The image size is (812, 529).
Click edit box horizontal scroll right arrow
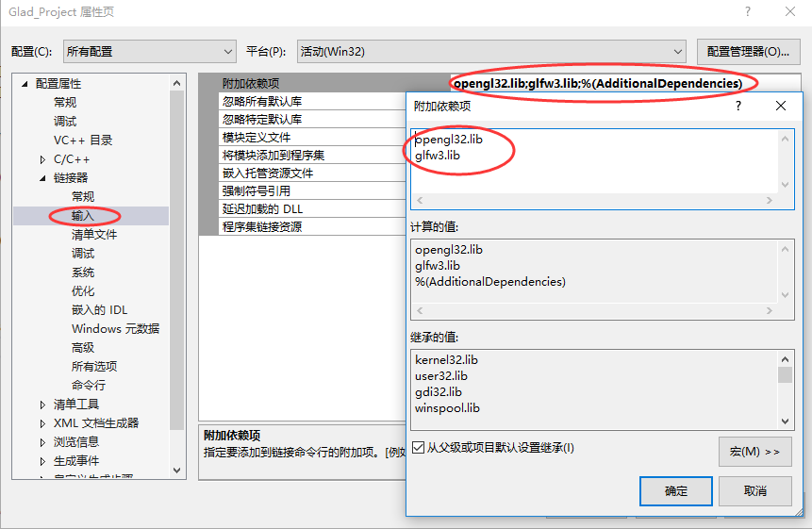pos(770,200)
